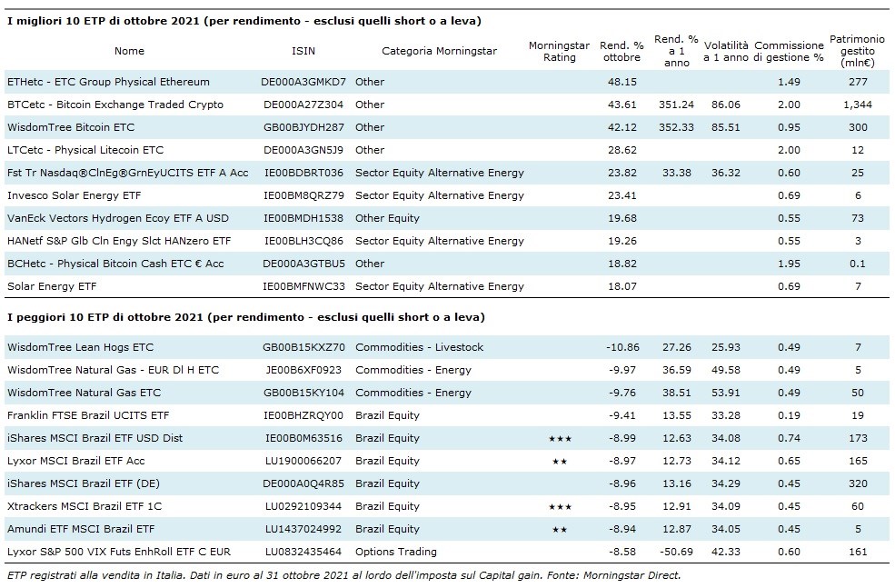
Task: Select ISIN code DE000A27Z304
Action: point(303,105)
